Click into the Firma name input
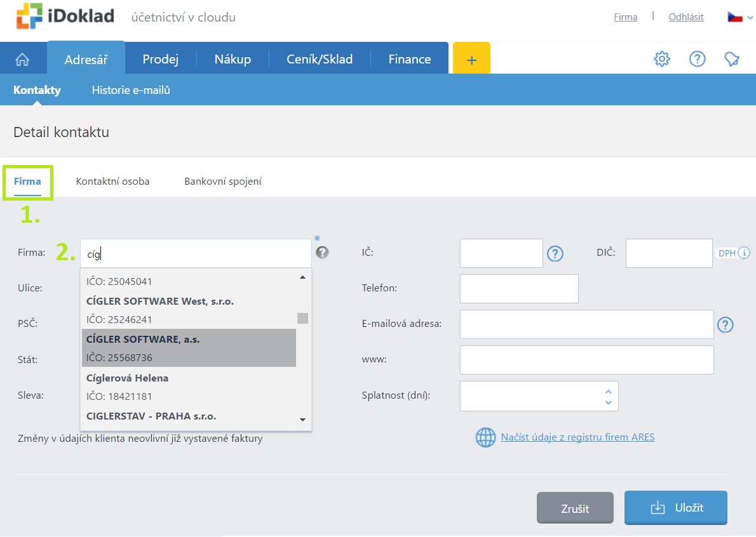This screenshot has width=756, height=537. pyautogui.click(x=196, y=253)
